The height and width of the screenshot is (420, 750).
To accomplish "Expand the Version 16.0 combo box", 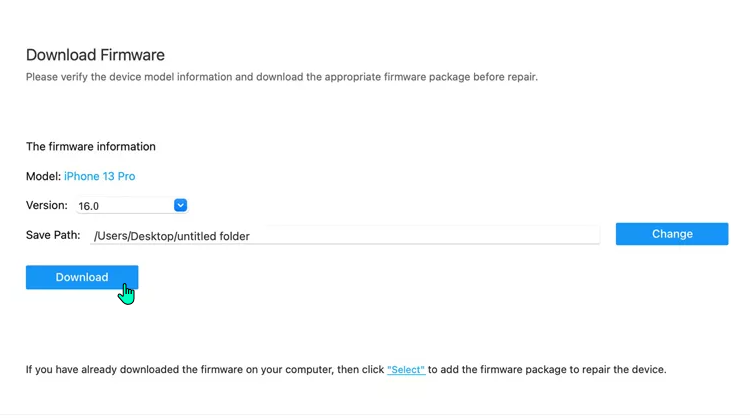I will [132, 206].
